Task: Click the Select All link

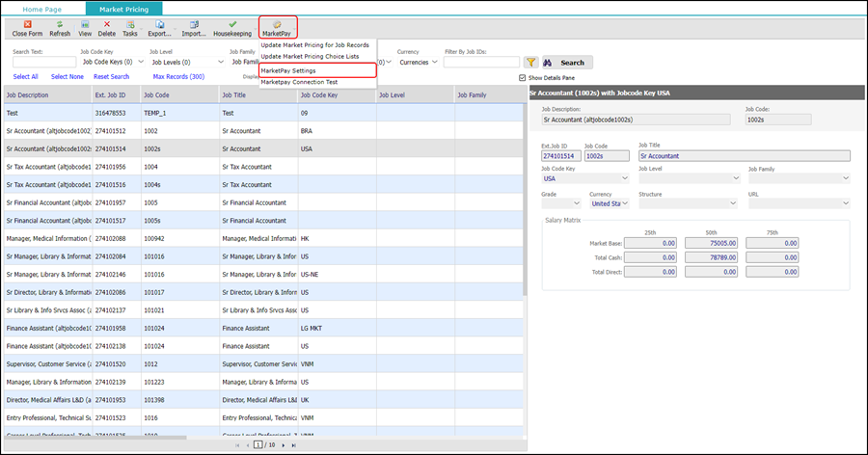Action: point(25,76)
